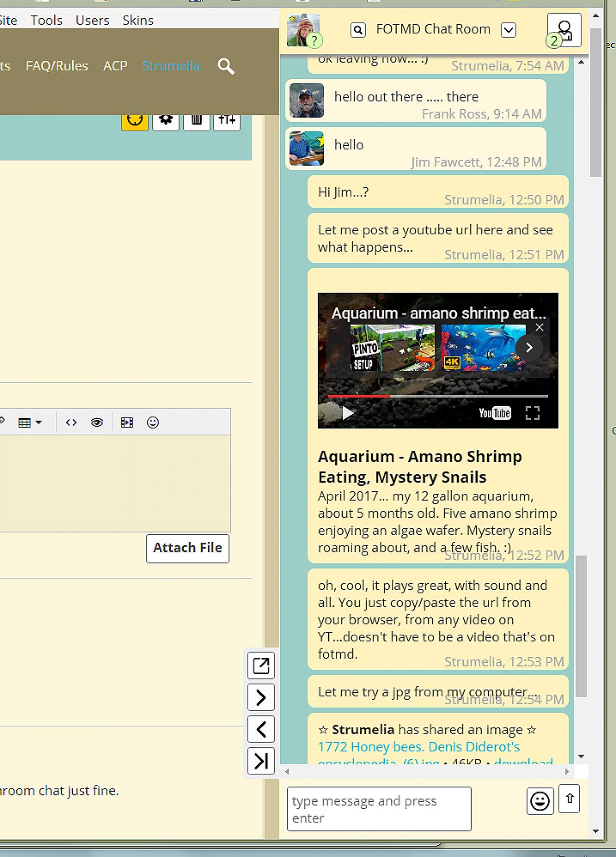
Task: Click the search magnifier in navigation bar
Action: tap(226, 66)
